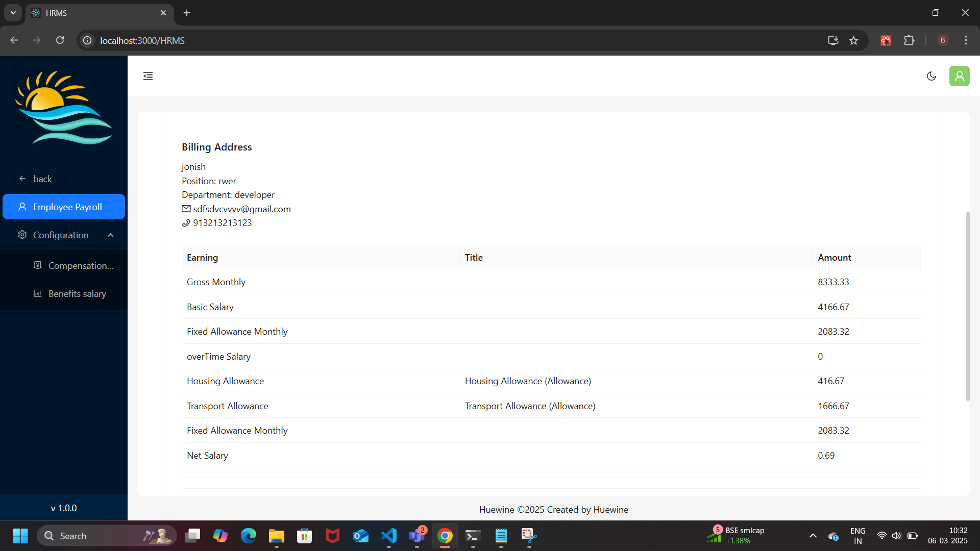The image size is (980, 551).
Task: Click the phone icon beside 913213213123
Action: 186,223
